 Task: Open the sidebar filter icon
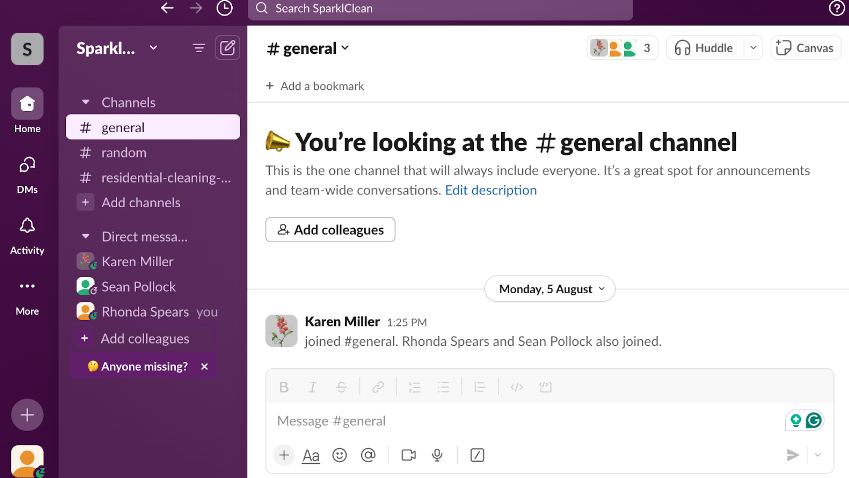pyautogui.click(x=199, y=48)
